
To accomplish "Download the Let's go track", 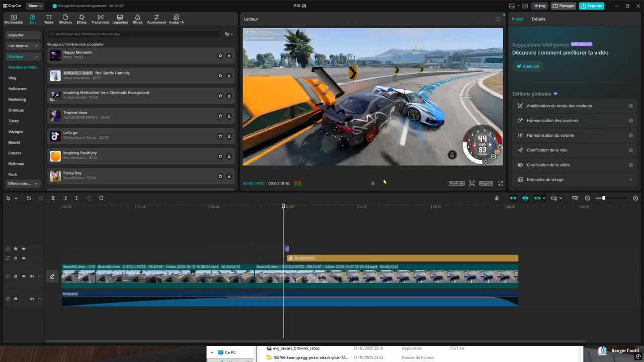I will coord(229,136).
